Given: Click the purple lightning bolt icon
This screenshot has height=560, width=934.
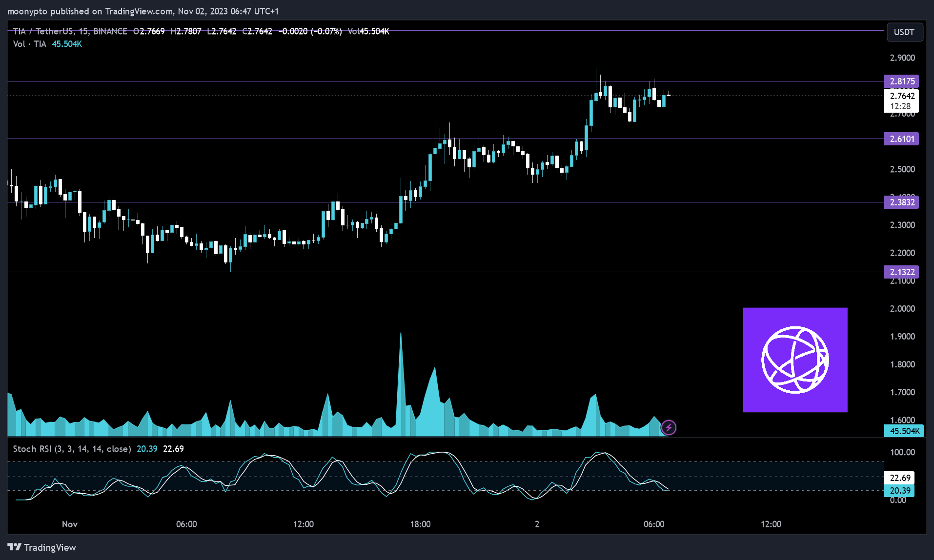Looking at the screenshot, I should point(668,428).
